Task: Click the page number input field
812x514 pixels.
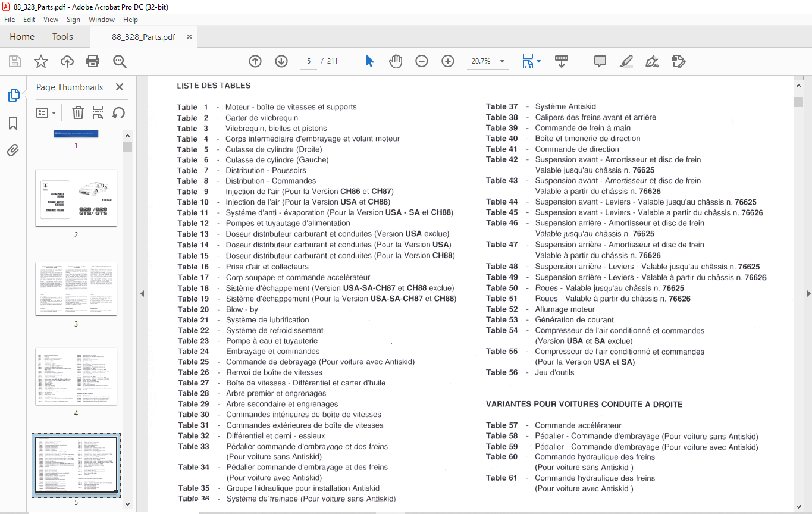Action: 309,61
